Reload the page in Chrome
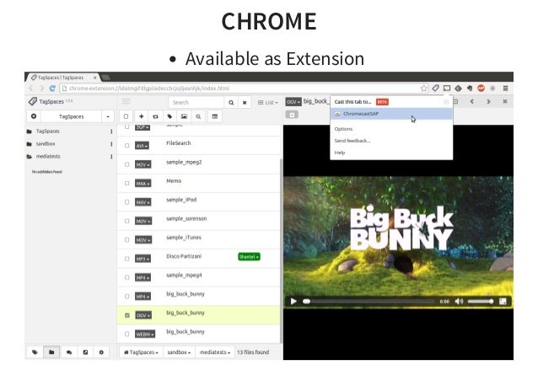Screen dimensions: 538x392 [52, 89]
